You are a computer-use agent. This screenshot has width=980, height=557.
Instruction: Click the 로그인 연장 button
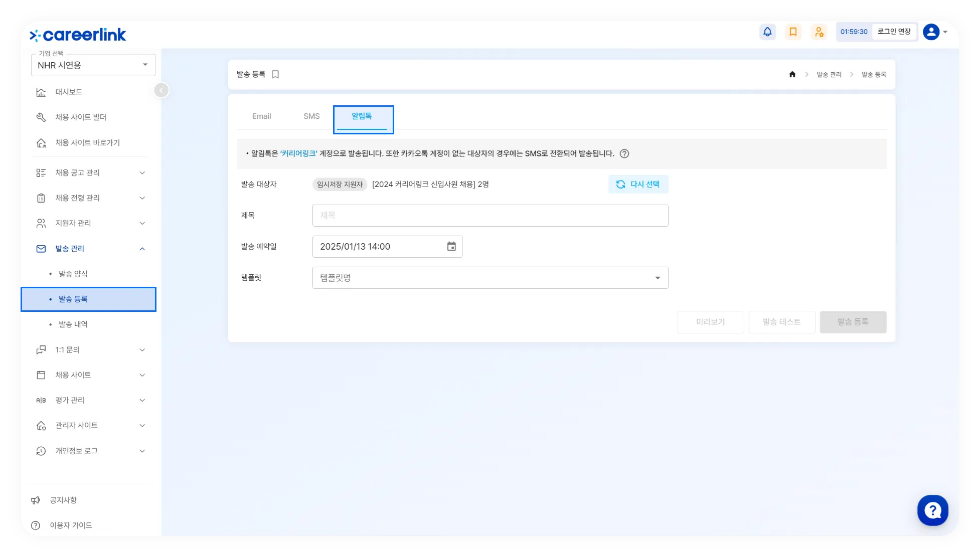894,32
